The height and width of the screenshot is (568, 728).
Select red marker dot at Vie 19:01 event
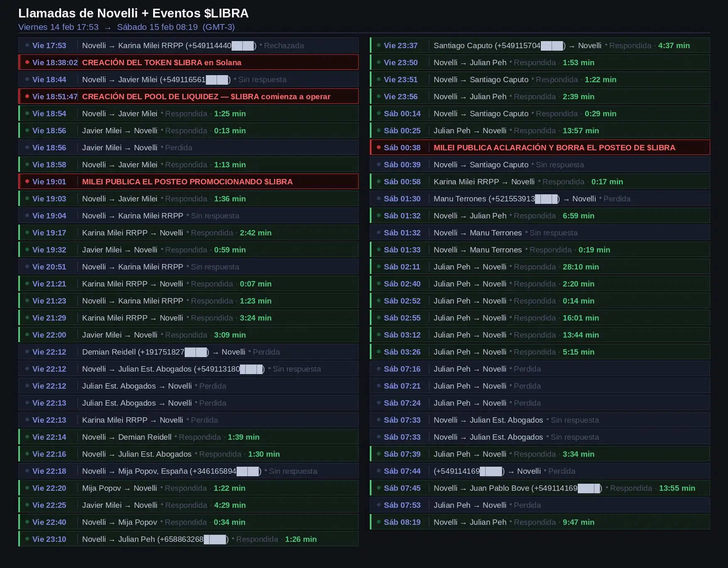click(x=27, y=181)
